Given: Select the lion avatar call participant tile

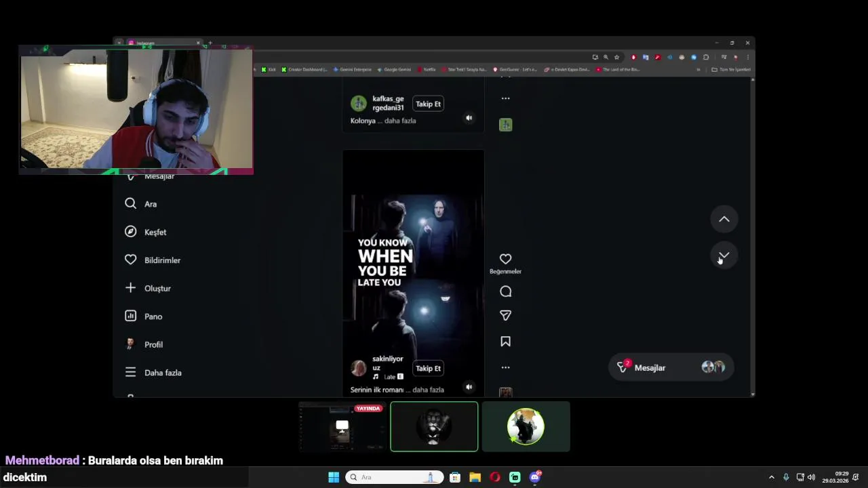Looking at the screenshot, I should tap(434, 426).
